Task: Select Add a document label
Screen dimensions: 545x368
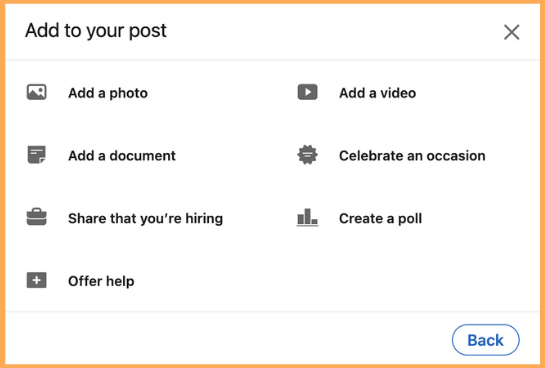Action: pyautogui.click(x=122, y=156)
